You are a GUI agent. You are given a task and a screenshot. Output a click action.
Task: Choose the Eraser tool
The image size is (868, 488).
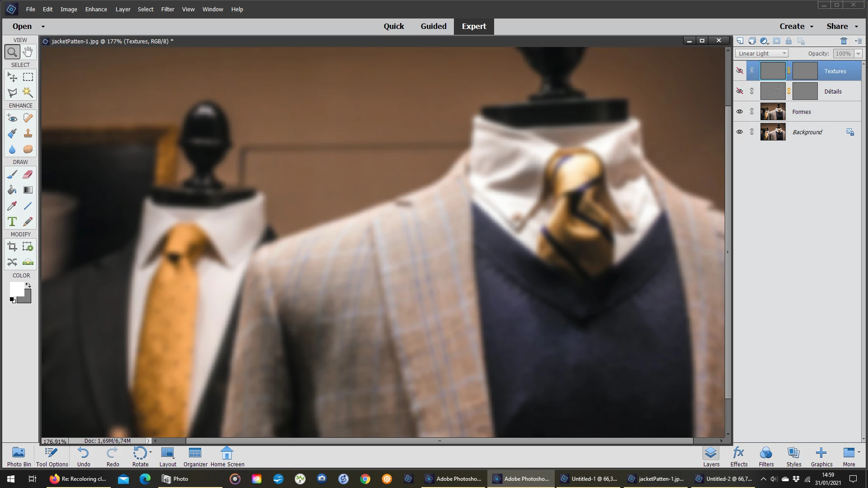(28, 174)
